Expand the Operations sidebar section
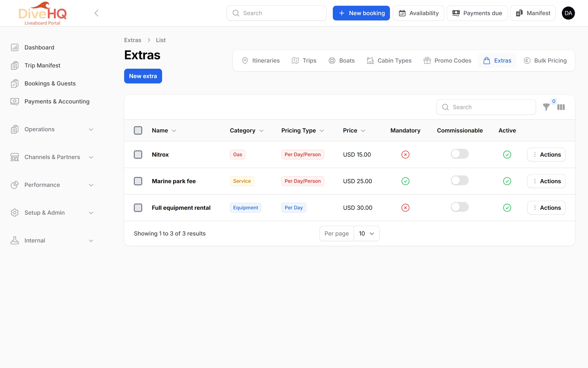Screen dimensions: 588x368 click(52, 129)
